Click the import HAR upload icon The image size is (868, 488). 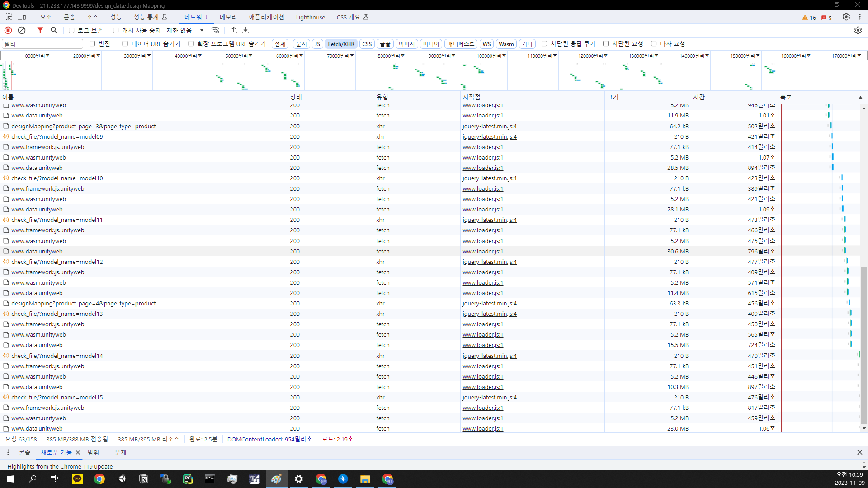pyautogui.click(x=234, y=30)
